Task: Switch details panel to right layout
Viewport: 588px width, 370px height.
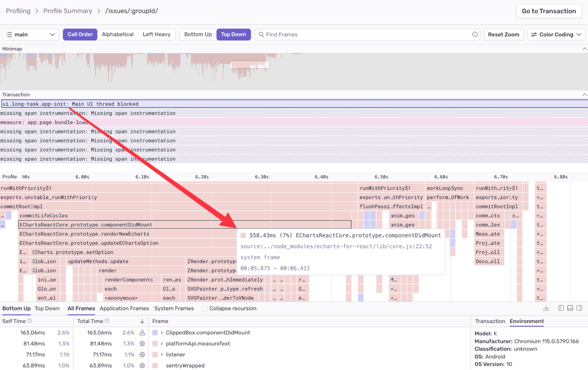Action: tap(579, 308)
